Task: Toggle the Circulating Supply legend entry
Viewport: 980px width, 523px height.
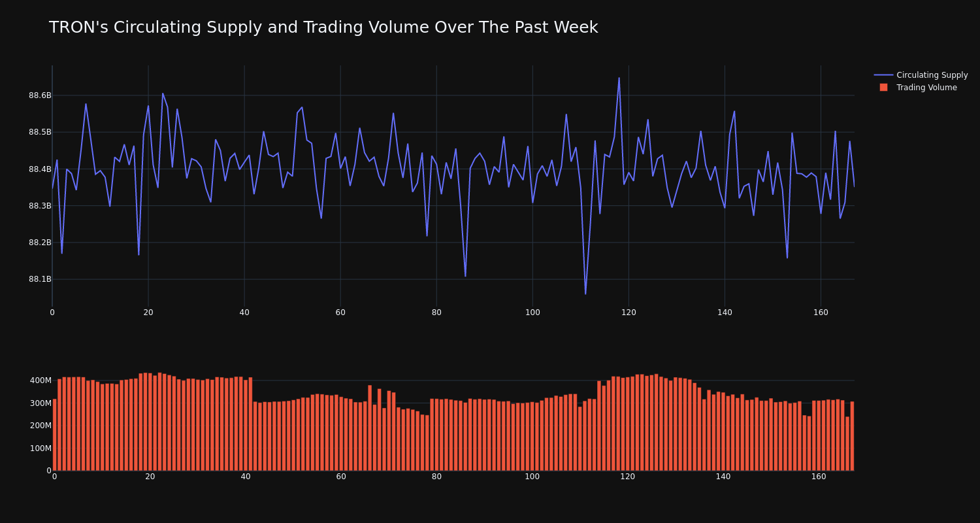Action: point(921,75)
